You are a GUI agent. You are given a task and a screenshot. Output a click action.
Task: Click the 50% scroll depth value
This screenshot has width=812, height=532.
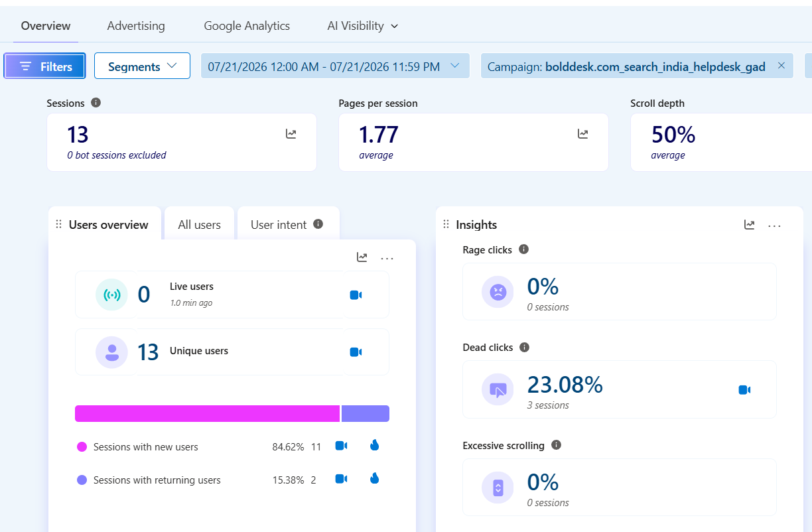[673, 135]
